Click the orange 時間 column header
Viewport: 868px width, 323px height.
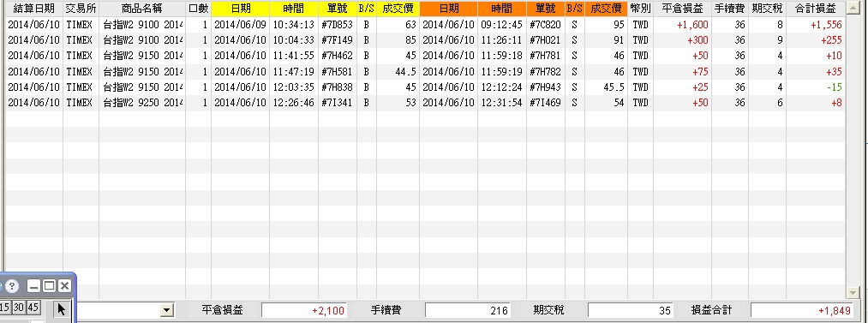[x=501, y=9]
